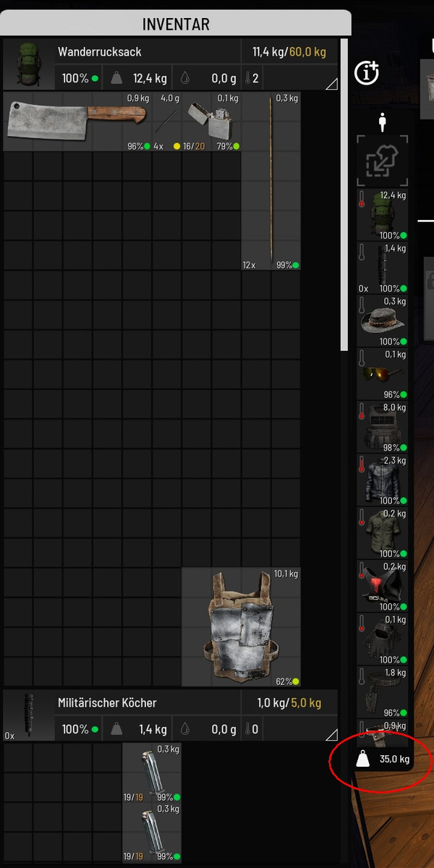
Task: Click the Militärischer Köcher title
Action: pyautogui.click(x=107, y=703)
